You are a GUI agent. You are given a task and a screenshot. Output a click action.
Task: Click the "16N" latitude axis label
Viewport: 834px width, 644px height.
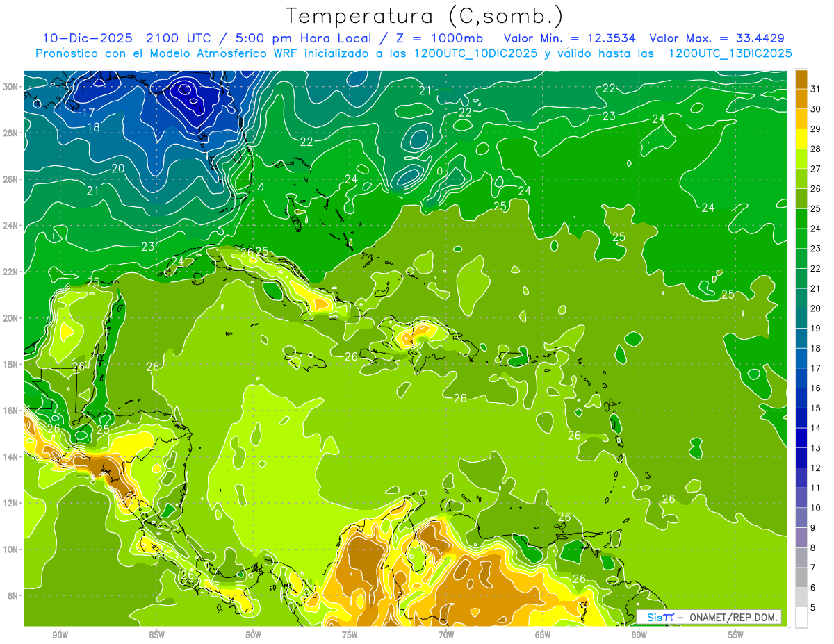[x=11, y=410]
